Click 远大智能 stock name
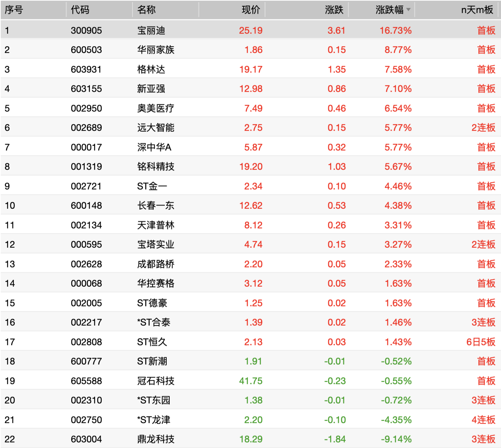The width and height of the screenshot is (501, 448). [x=155, y=128]
